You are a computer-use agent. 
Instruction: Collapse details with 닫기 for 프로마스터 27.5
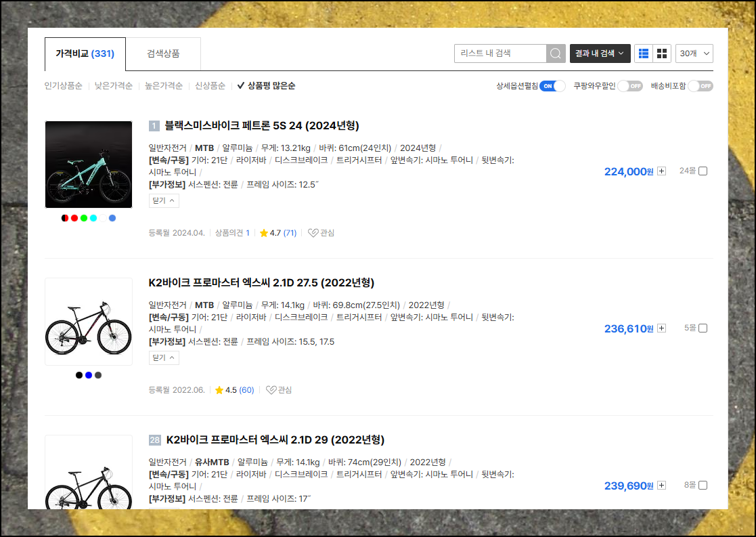[x=164, y=358]
